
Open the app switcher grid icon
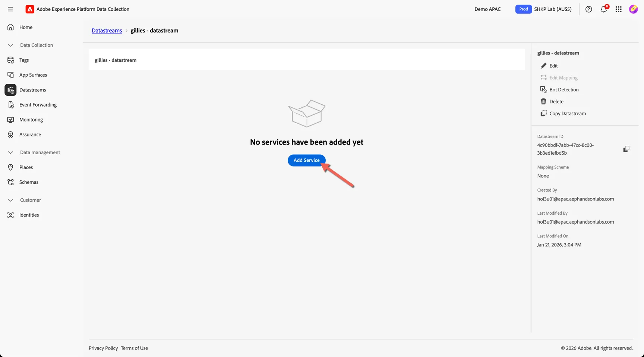(x=618, y=9)
